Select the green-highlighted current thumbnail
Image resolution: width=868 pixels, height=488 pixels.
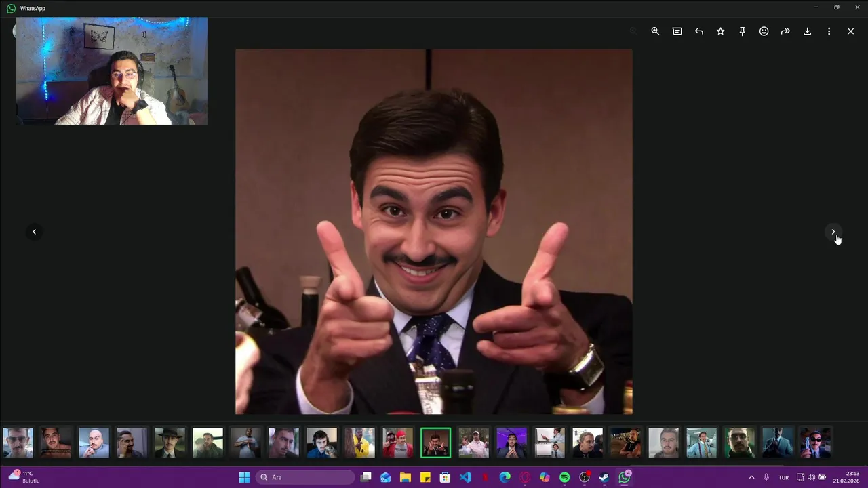click(x=435, y=443)
